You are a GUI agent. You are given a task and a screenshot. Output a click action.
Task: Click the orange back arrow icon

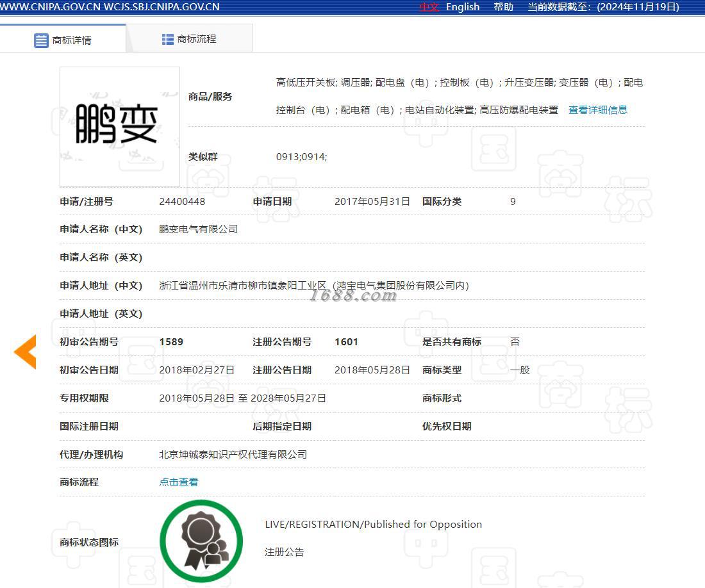[x=25, y=352]
